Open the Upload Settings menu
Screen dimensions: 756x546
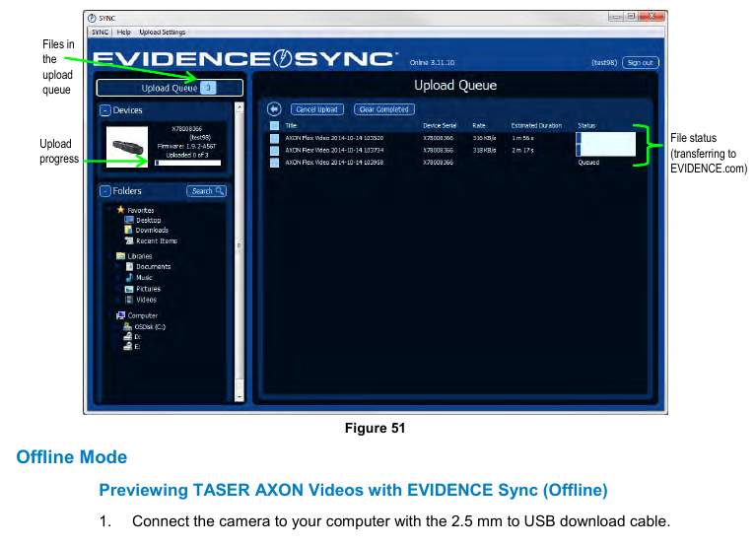[163, 32]
